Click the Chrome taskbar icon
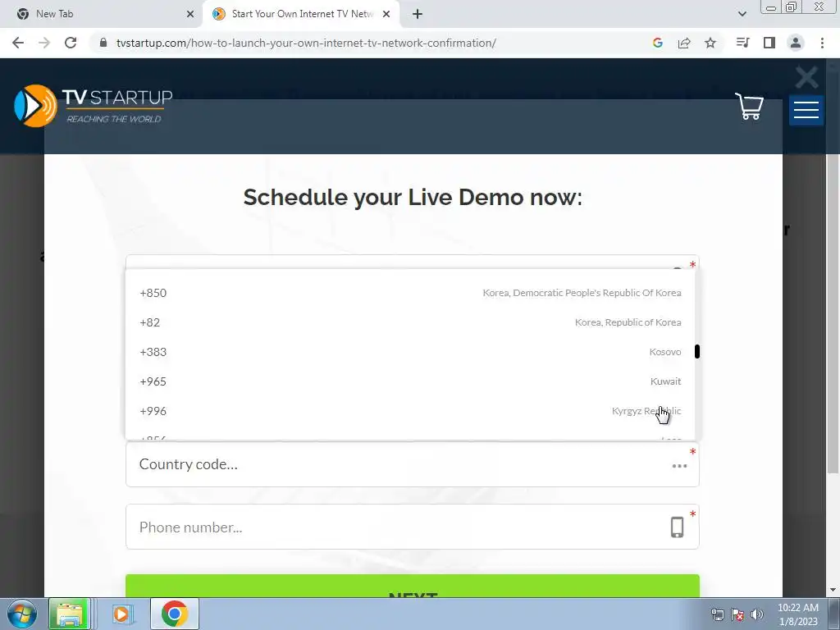The height and width of the screenshot is (630, 840). click(x=175, y=614)
